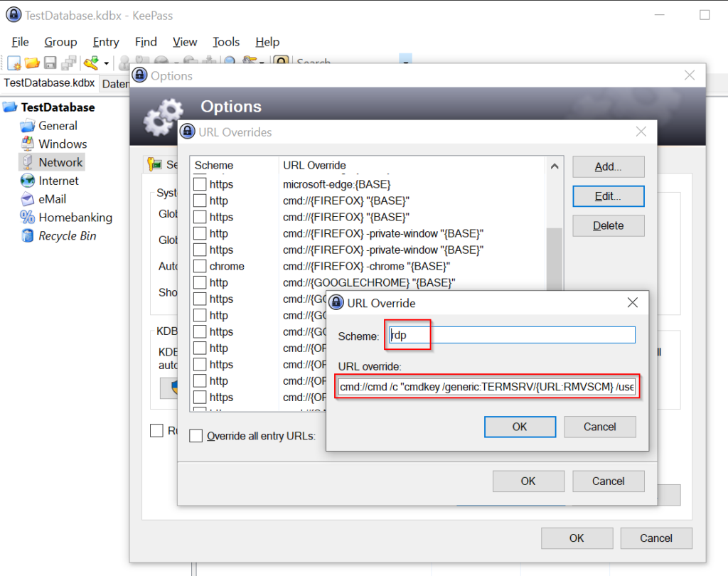Image resolution: width=728 pixels, height=576 pixels.
Task: Check the https Firefox -private-window override
Action: pyautogui.click(x=200, y=250)
